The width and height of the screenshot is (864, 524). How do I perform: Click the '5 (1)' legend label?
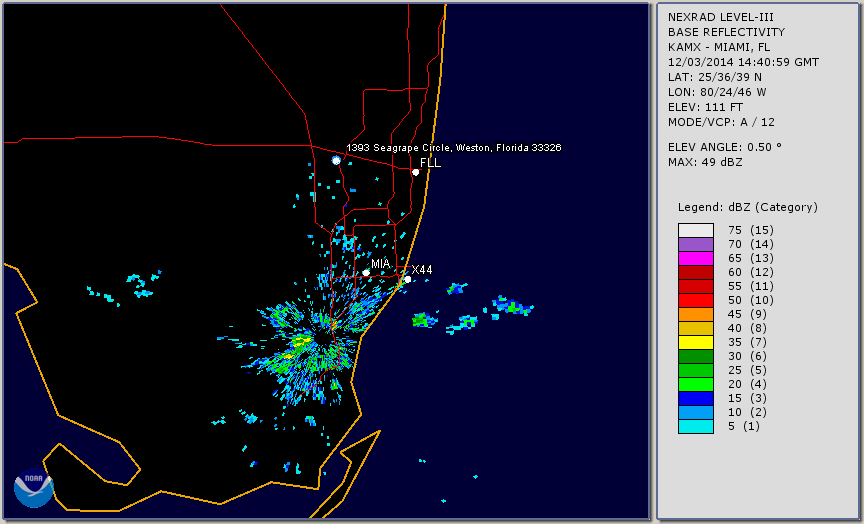[x=744, y=426]
